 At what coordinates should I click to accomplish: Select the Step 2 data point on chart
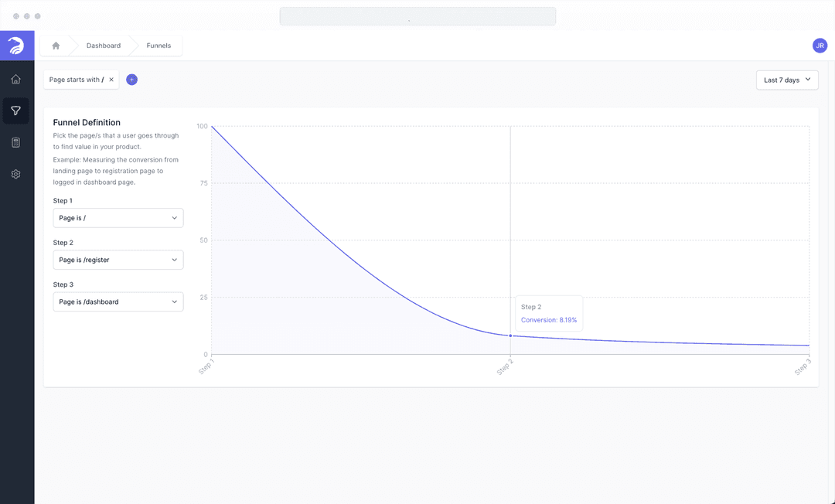[510, 335]
